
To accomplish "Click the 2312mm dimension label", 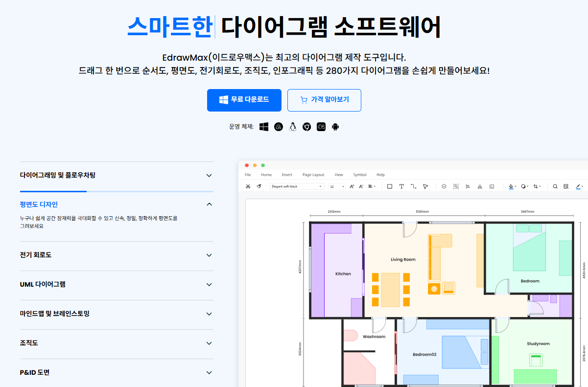I will point(334,211).
